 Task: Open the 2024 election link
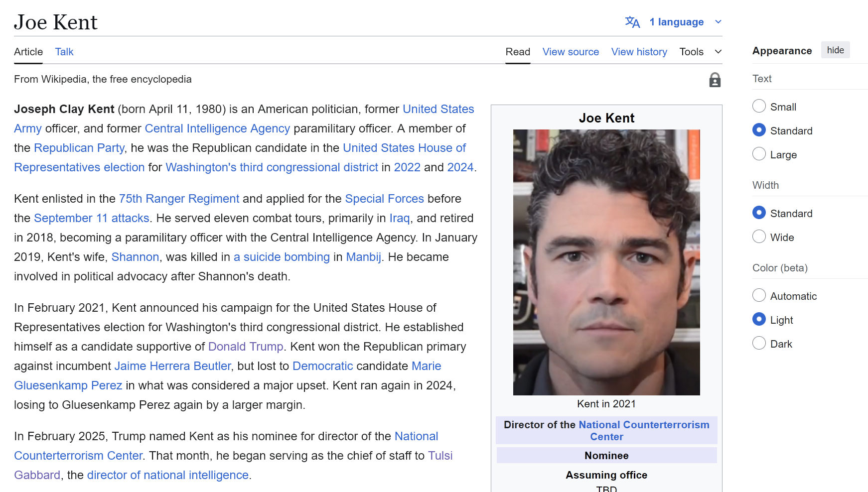(x=460, y=167)
